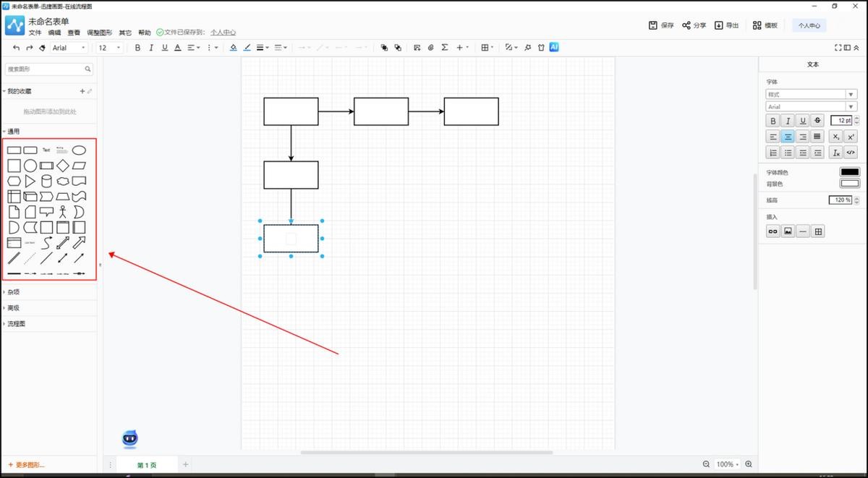Click the undo arrow in toolbar
Screen dimensions: 868x478
pos(16,48)
